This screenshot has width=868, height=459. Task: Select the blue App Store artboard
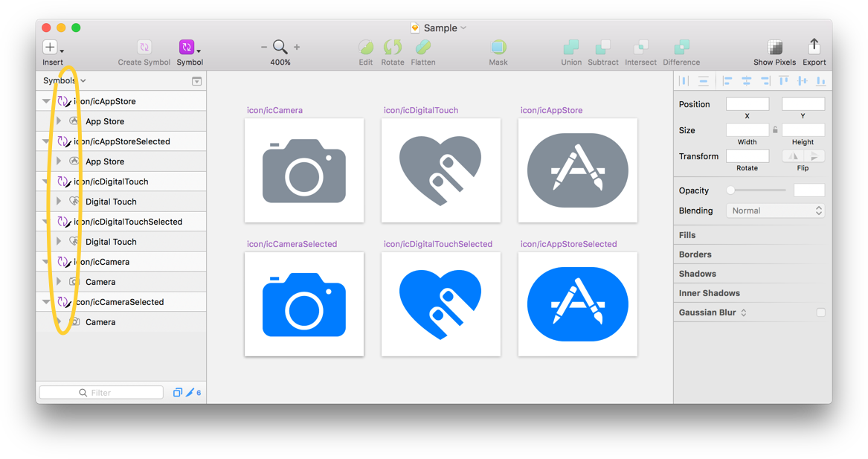pyautogui.click(x=577, y=304)
